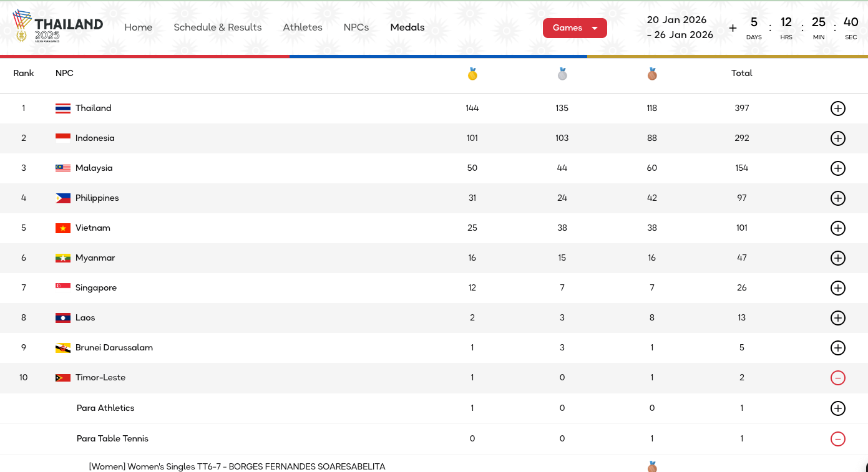Expand the Para Athletics sport row
This screenshot has height=472, width=868.
coord(837,408)
